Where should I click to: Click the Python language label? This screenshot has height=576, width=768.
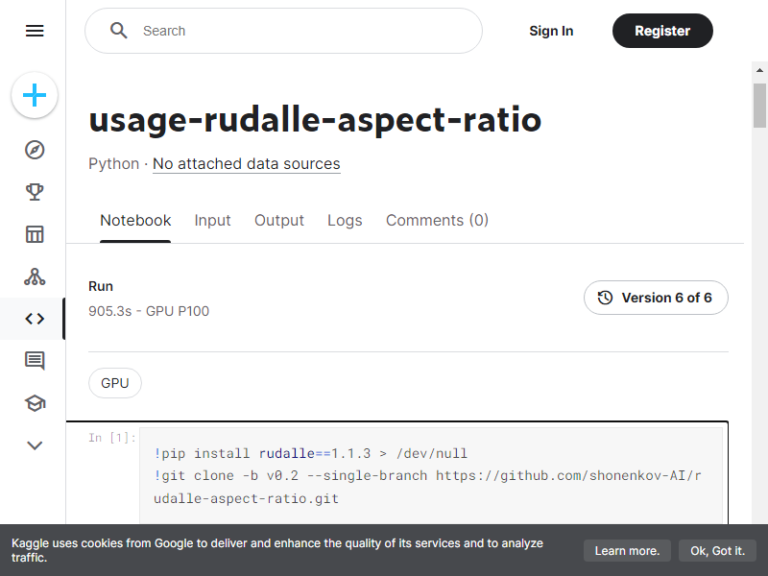(114, 164)
